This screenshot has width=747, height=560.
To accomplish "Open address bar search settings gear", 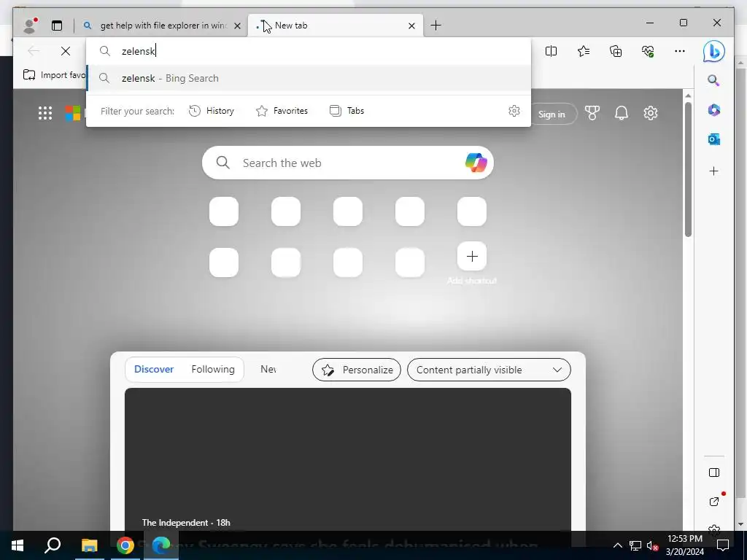I will pos(514,111).
